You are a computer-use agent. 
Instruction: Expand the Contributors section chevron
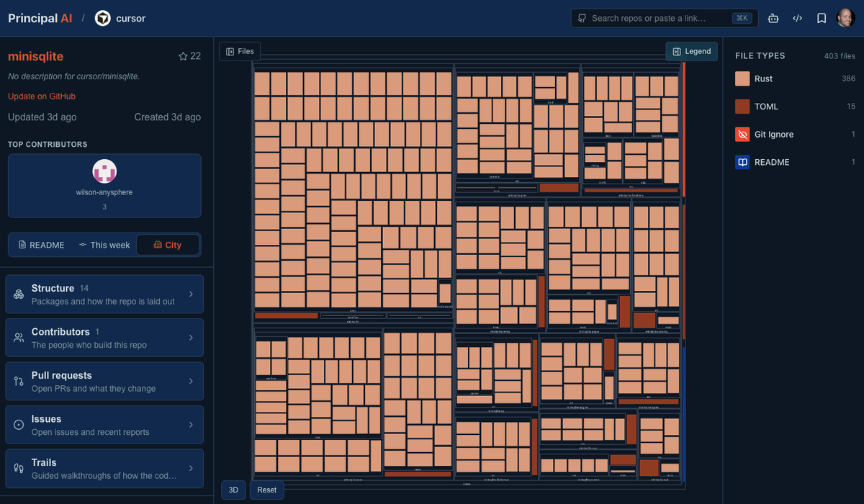pos(191,338)
